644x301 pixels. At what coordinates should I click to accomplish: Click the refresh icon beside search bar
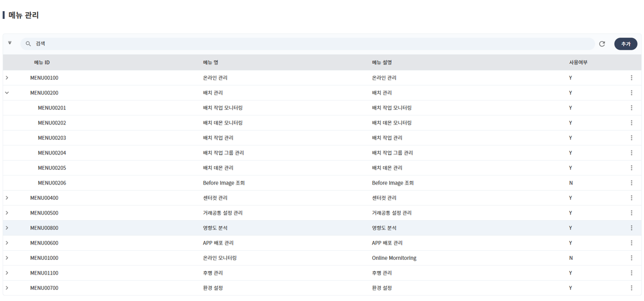tap(602, 44)
